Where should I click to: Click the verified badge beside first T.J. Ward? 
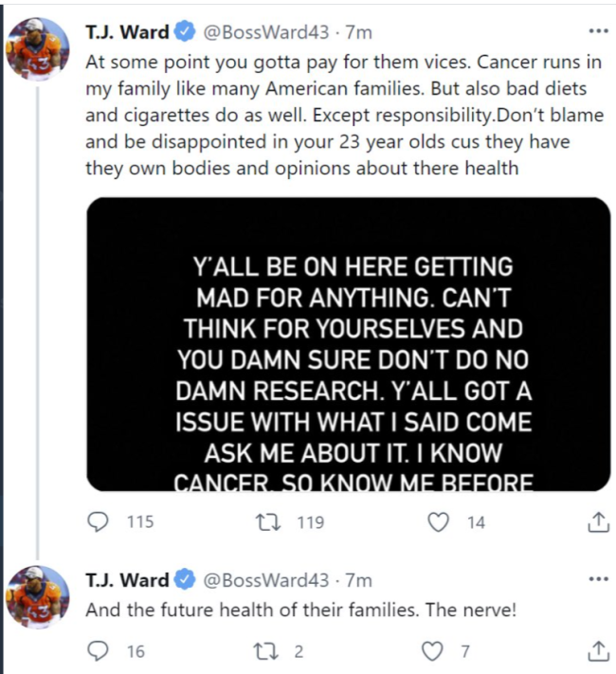185,32
